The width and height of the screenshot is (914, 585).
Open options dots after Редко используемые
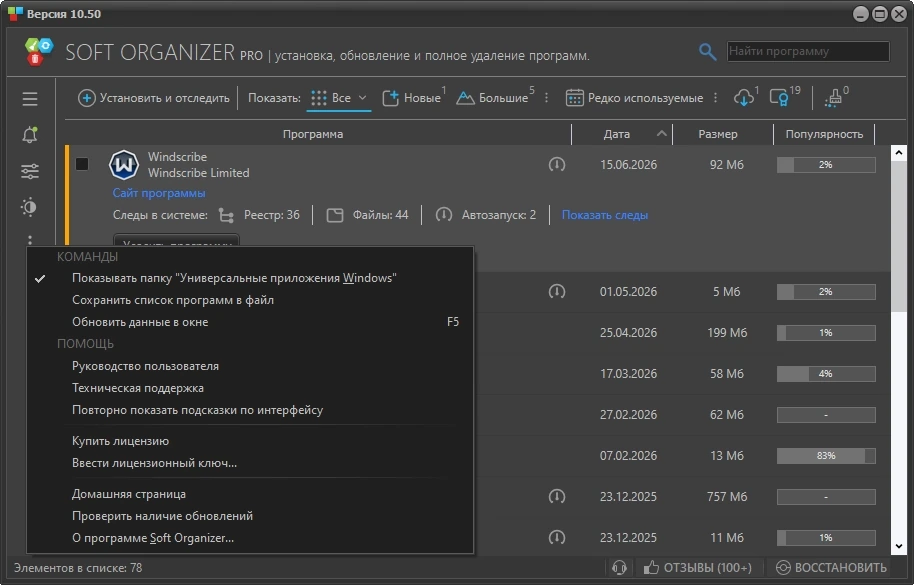click(715, 98)
